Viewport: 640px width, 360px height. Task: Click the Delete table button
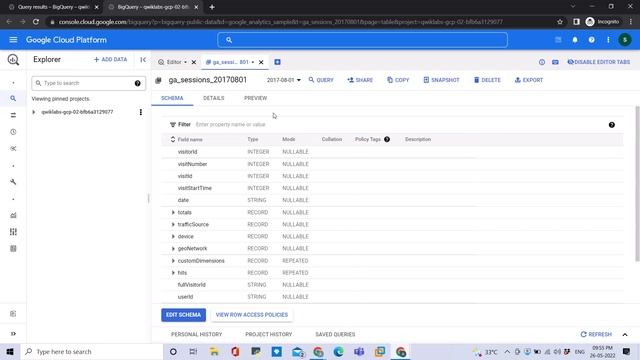[x=487, y=80]
